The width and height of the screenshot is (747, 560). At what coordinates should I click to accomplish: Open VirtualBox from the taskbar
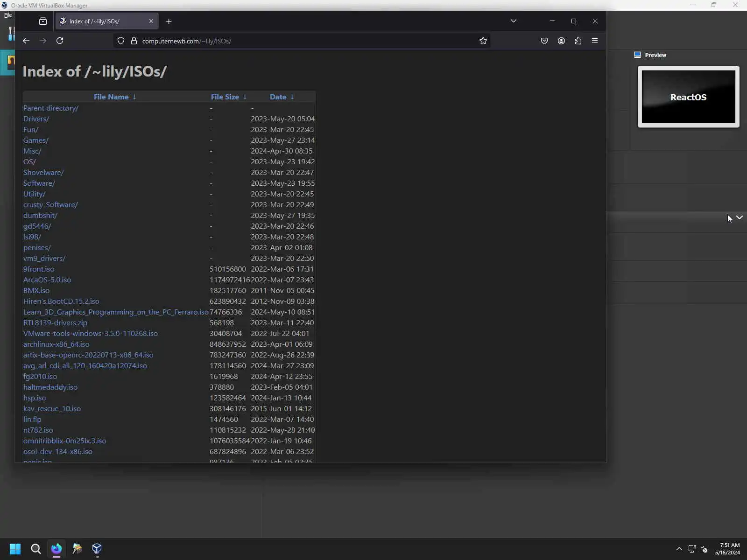pyautogui.click(x=97, y=549)
